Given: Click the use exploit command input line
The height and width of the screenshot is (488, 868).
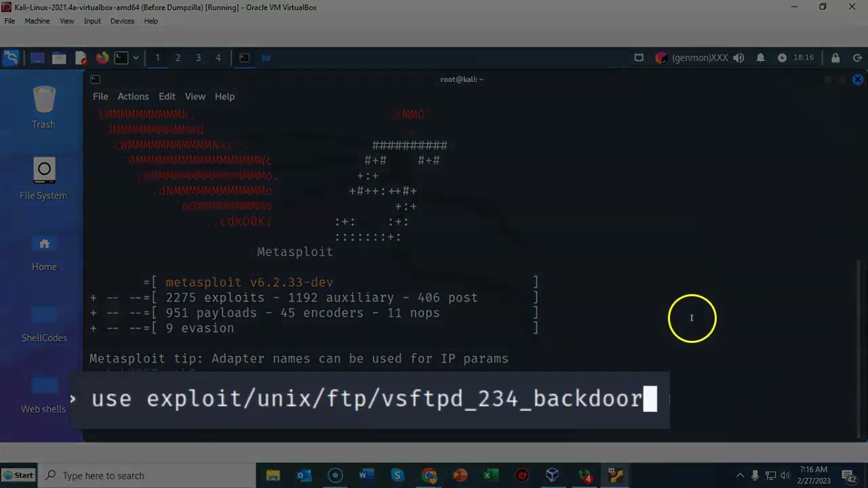Looking at the screenshot, I should (370, 399).
